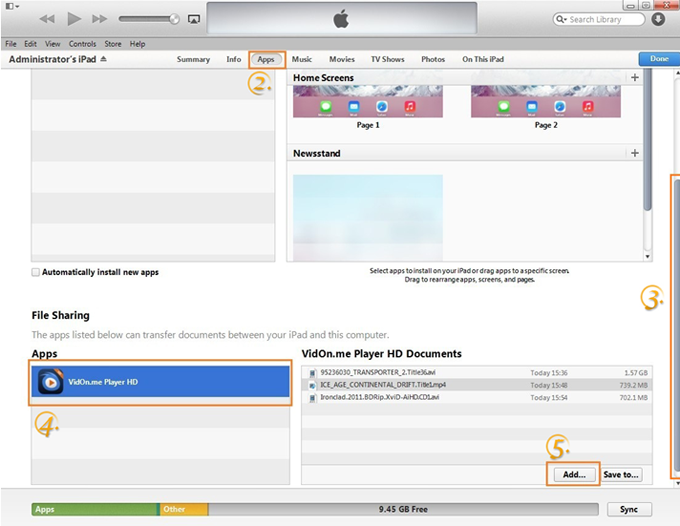Click the Add... button
This screenshot has height=526, width=680.
[574, 475]
